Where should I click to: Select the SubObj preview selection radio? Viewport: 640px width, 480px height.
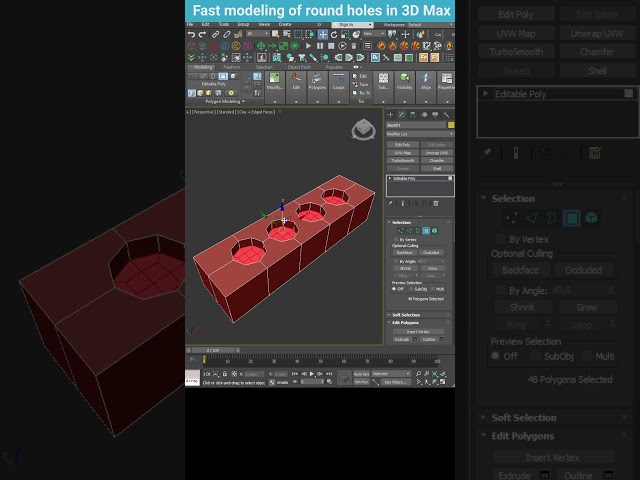411,289
